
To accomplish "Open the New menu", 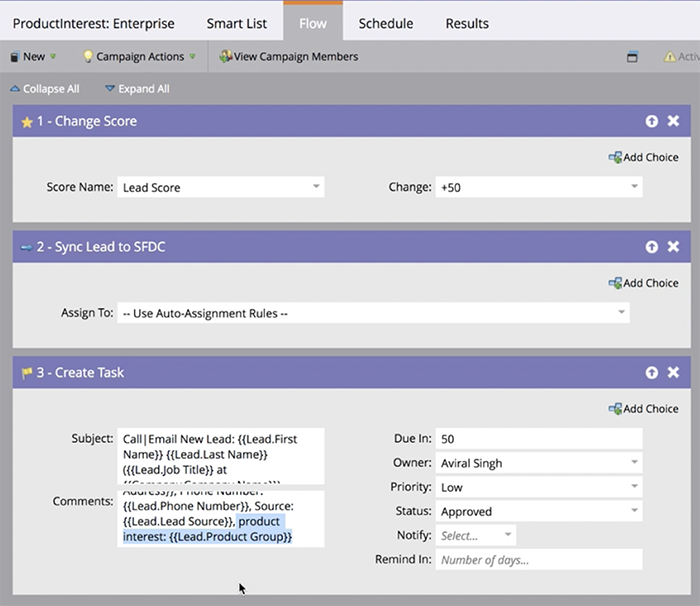I will click(34, 57).
